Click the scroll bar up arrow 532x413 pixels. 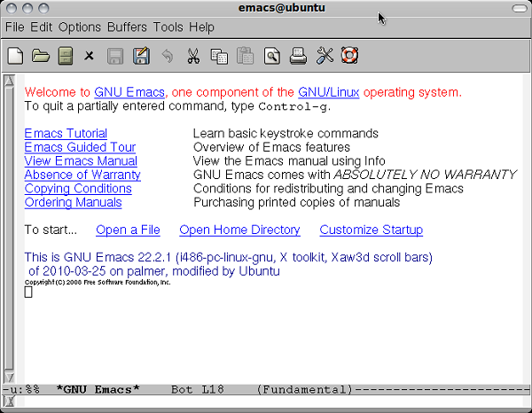(x=9, y=81)
